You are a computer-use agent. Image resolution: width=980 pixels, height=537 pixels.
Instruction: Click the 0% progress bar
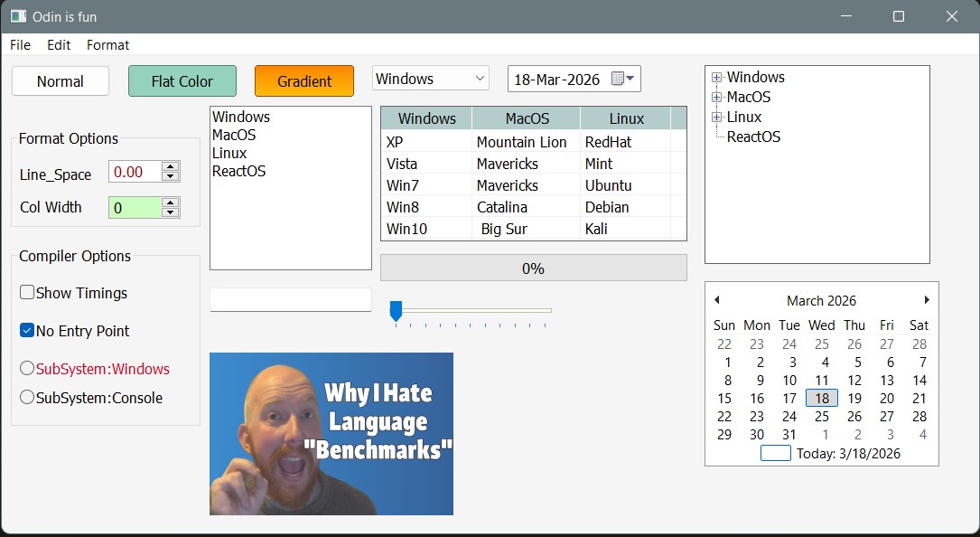(533, 268)
